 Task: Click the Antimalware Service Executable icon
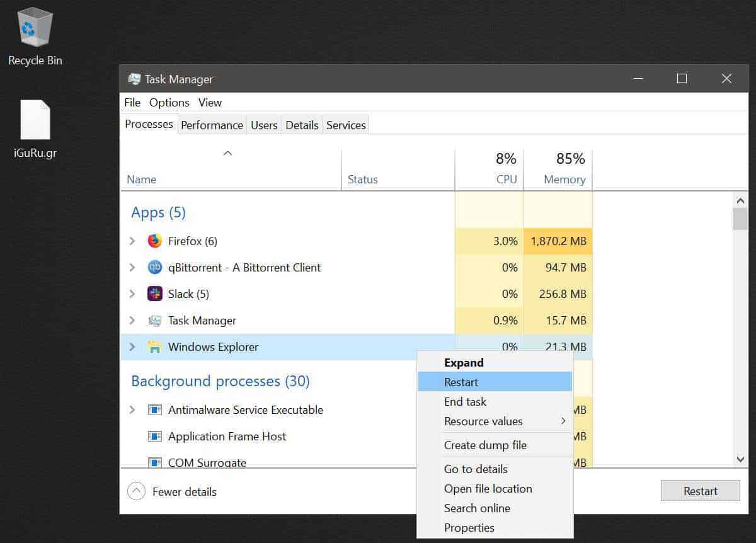point(154,409)
